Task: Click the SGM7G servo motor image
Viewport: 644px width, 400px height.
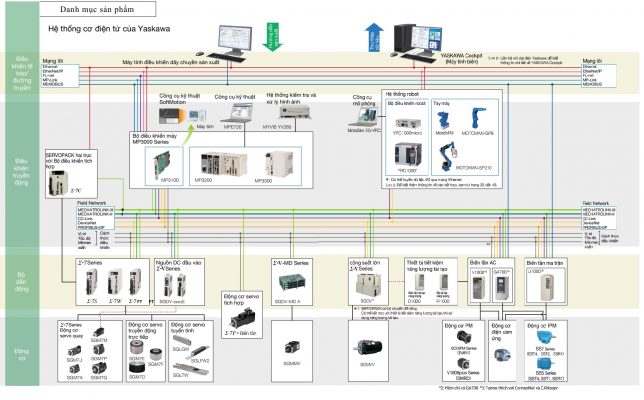Action: click(x=99, y=367)
